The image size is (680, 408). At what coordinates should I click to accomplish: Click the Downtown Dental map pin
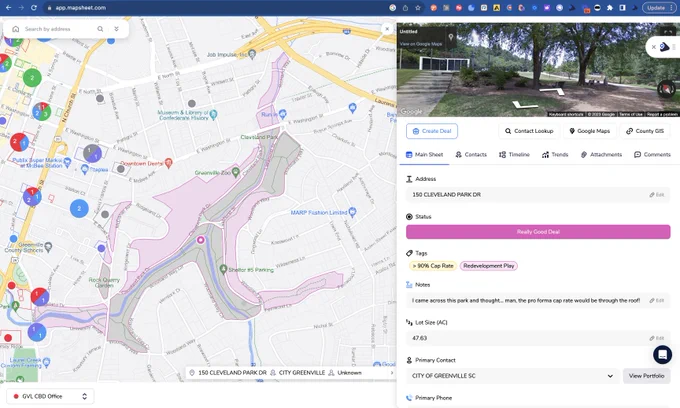coord(169,163)
